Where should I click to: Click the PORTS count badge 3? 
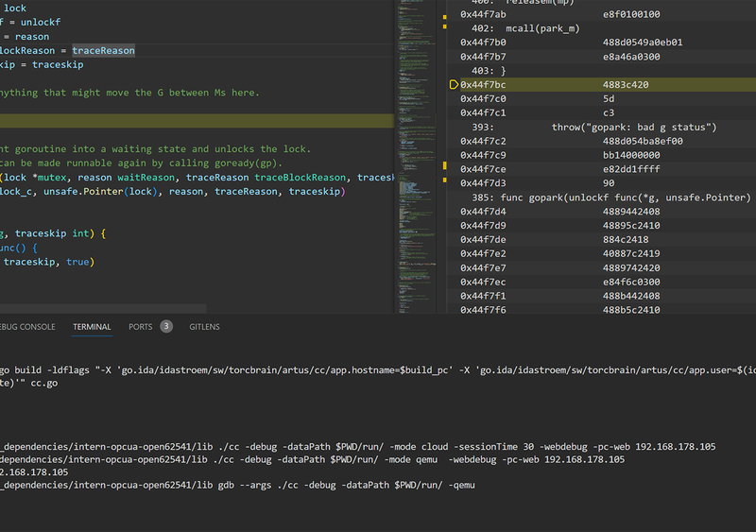click(166, 327)
